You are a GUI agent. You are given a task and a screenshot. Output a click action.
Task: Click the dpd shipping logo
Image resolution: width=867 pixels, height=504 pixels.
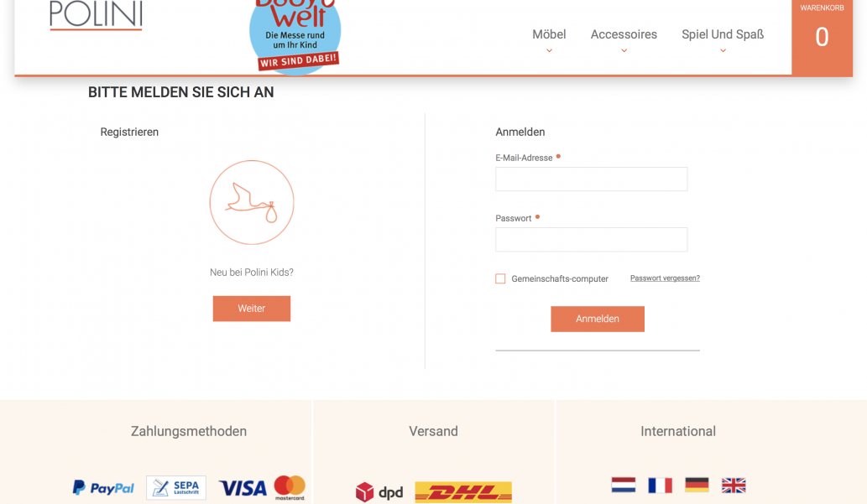coord(379,492)
